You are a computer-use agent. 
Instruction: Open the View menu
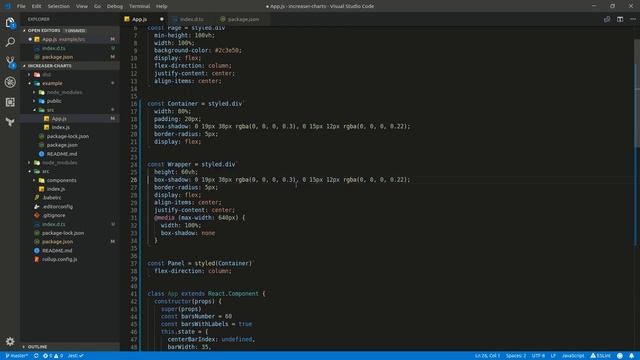[x=82, y=6]
